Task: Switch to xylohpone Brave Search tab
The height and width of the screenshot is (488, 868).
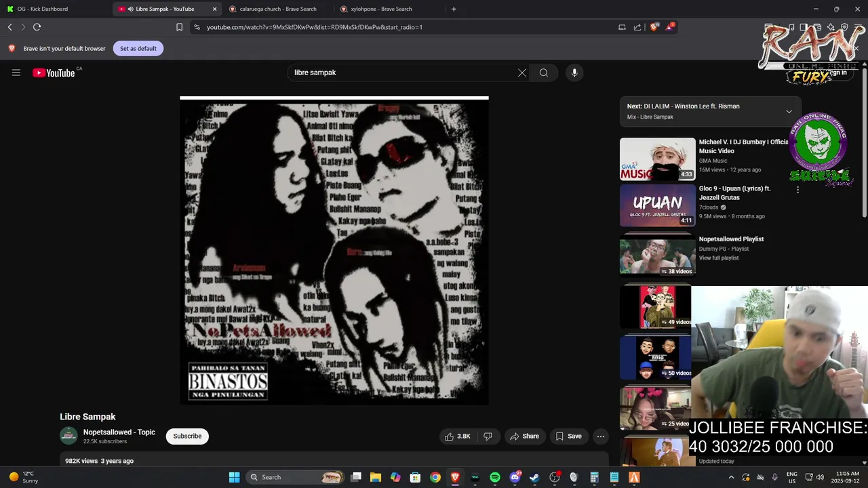Action: [x=387, y=9]
